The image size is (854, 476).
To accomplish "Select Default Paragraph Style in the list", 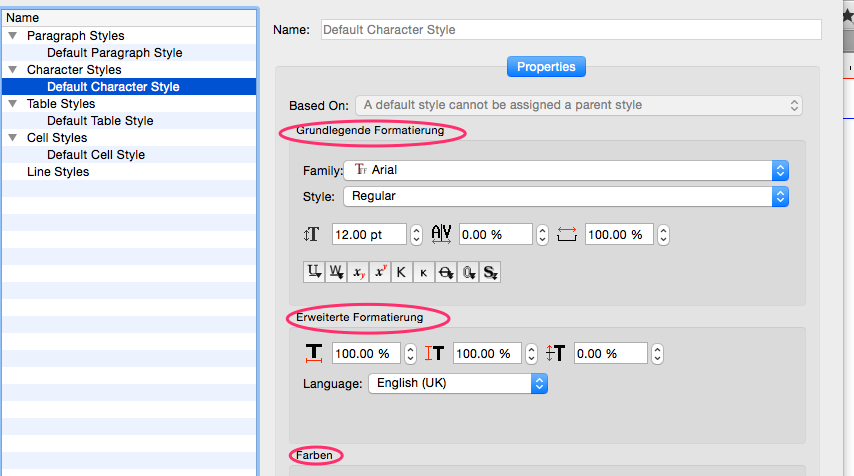I will coord(114,53).
